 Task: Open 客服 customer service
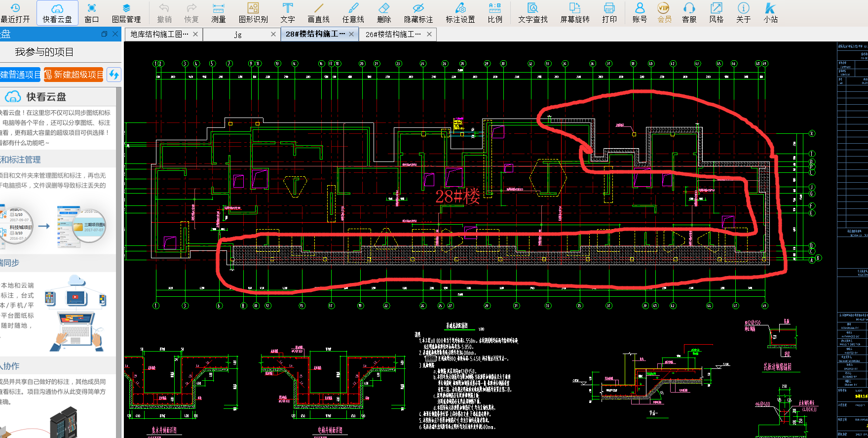(x=689, y=13)
